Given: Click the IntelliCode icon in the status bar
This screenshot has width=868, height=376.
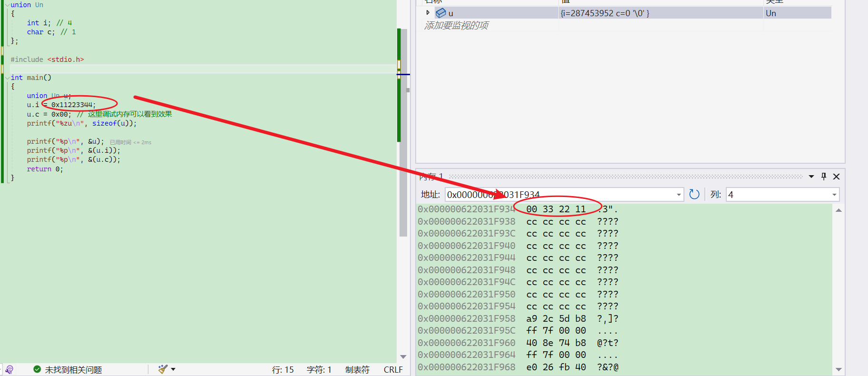Looking at the screenshot, I should pyautogui.click(x=9, y=369).
